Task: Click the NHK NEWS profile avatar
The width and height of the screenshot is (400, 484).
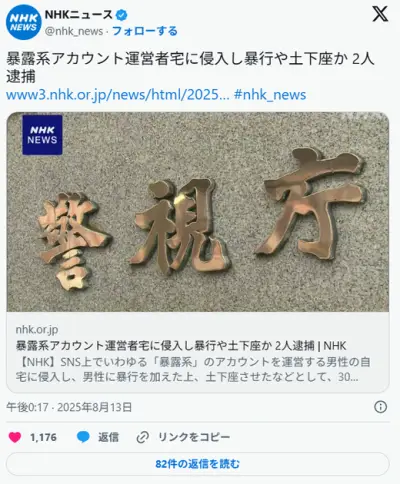Action: 23,22
